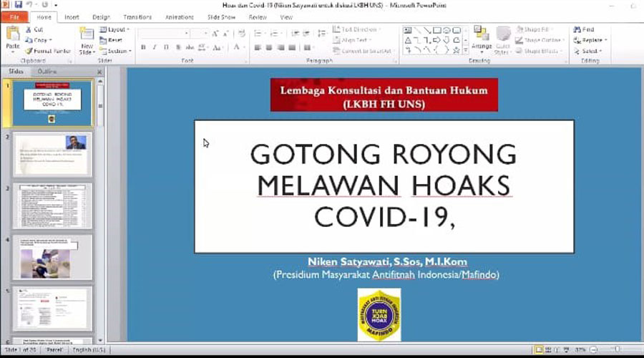644x358 pixels.
Task: Toggle Underline formatting
Action: pos(166,48)
